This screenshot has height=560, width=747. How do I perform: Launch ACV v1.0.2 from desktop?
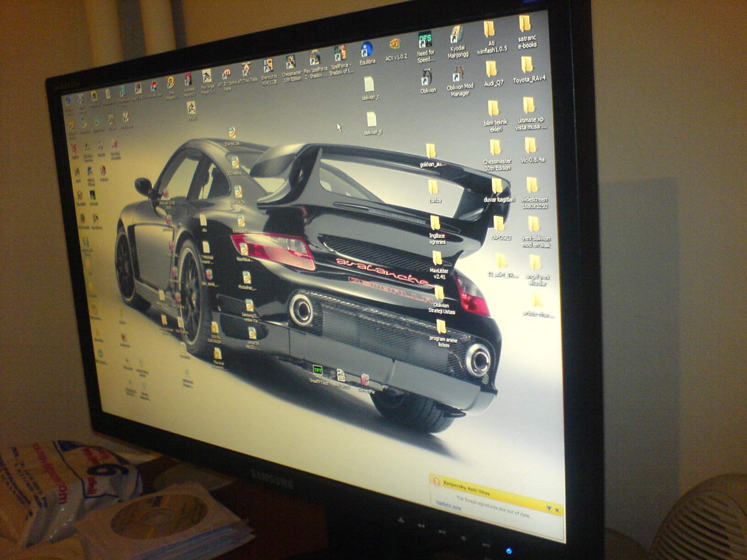point(395,49)
